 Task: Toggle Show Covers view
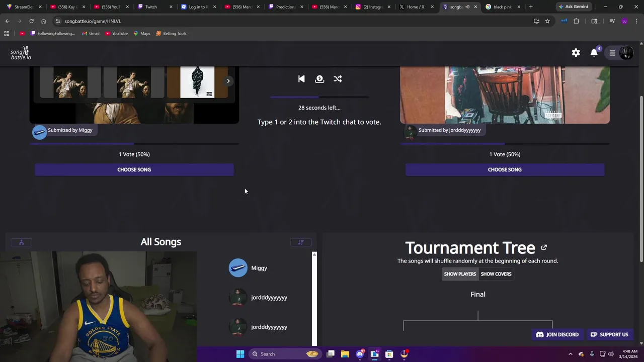pyautogui.click(x=496, y=274)
